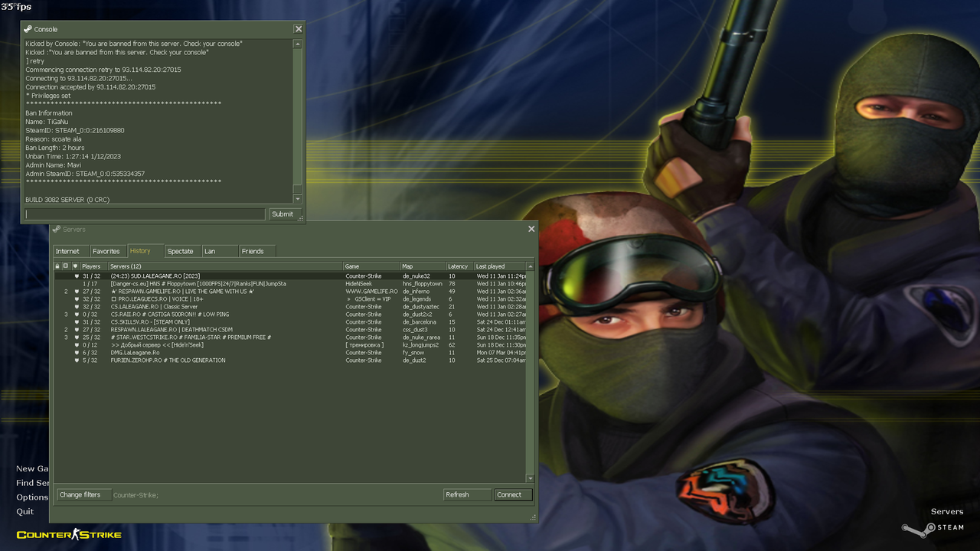Image resolution: width=980 pixels, height=551 pixels.
Task: Click the shield icon on the RESPAWN.GAMELIFE.RO row
Action: (x=76, y=291)
